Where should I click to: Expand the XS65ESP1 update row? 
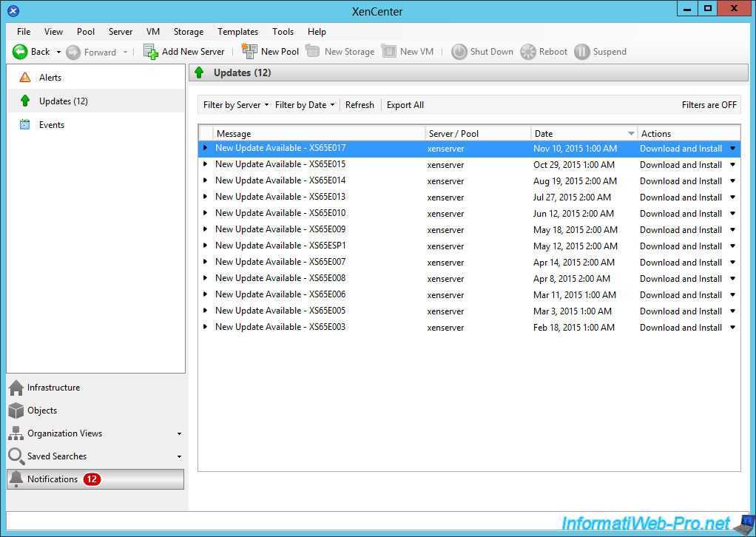pos(206,246)
